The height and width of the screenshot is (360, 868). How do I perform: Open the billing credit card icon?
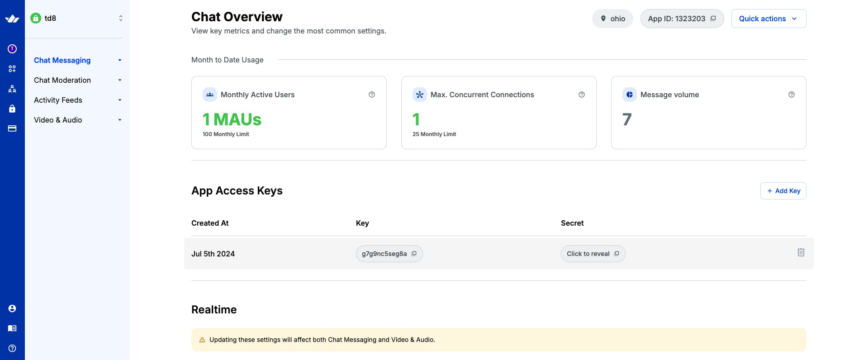click(x=12, y=128)
